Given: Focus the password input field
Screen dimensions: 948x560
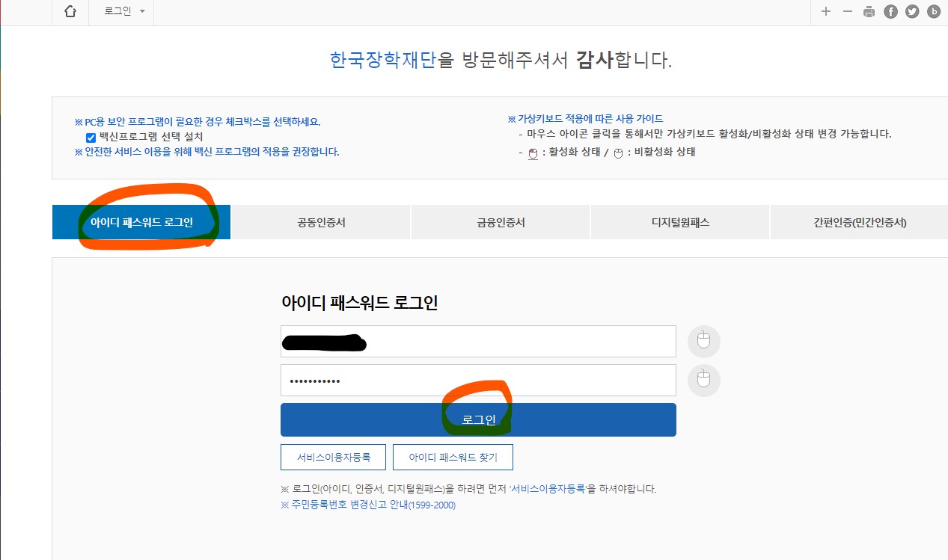Looking at the screenshot, I should (x=478, y=380).
